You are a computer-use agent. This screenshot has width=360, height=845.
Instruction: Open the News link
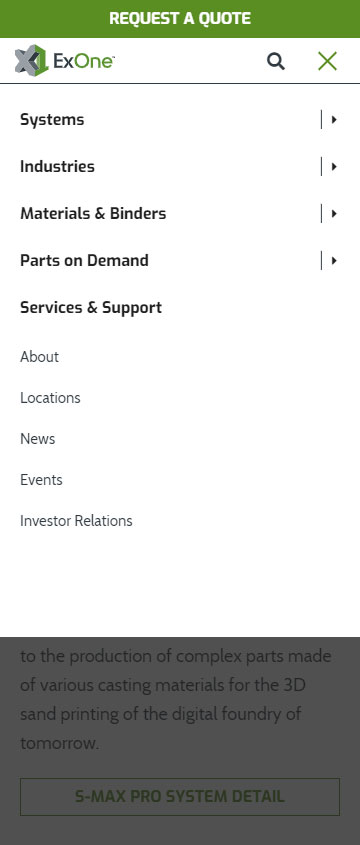(x=38, y=439)
